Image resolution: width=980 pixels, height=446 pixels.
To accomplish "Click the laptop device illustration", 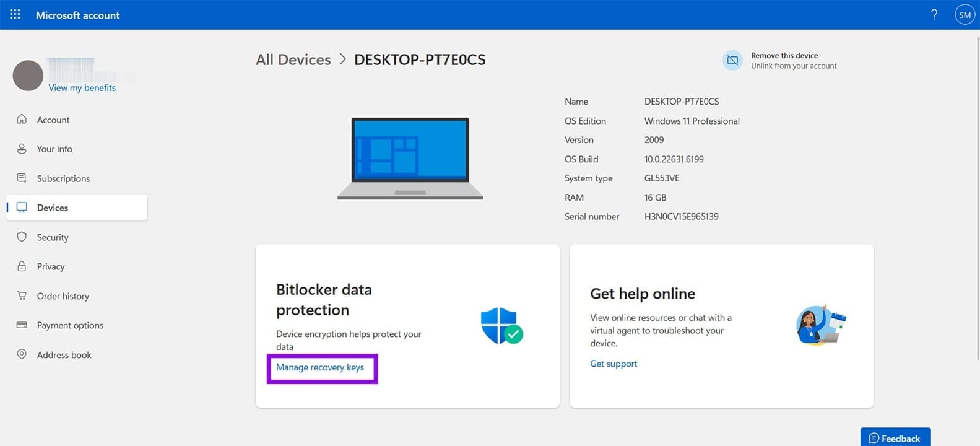I will 410,159.
